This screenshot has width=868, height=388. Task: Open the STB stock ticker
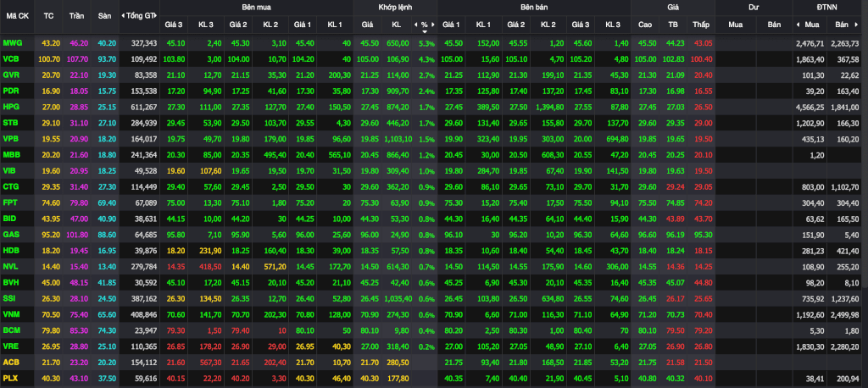[x=10, y=123]
